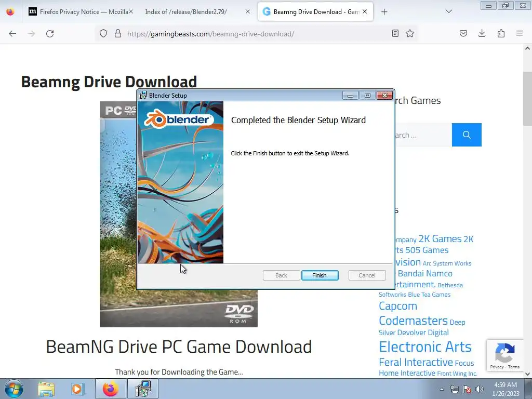Click the disabled Back button in Blender Setup
This screenshot has height=399, width=532.
point(281,275)
